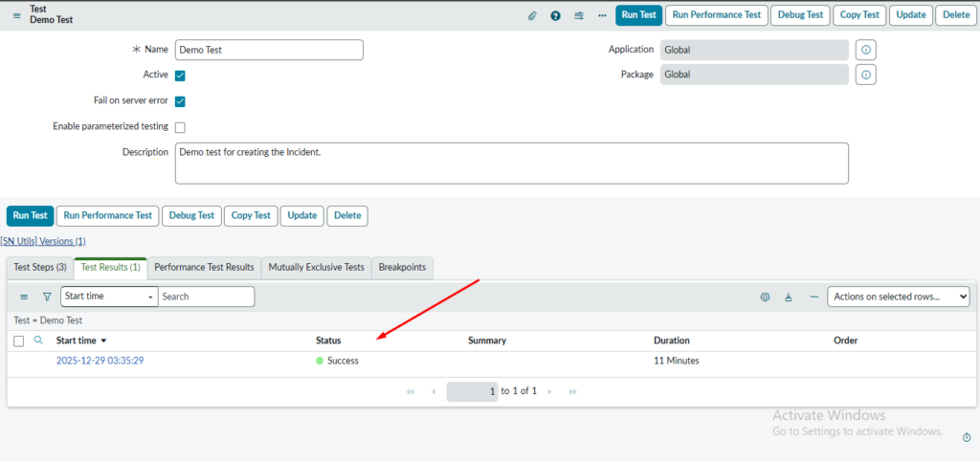This screenshot has height=461, width=980.
Task: Click the info icon next to Application
Action: tap(865, 50)
